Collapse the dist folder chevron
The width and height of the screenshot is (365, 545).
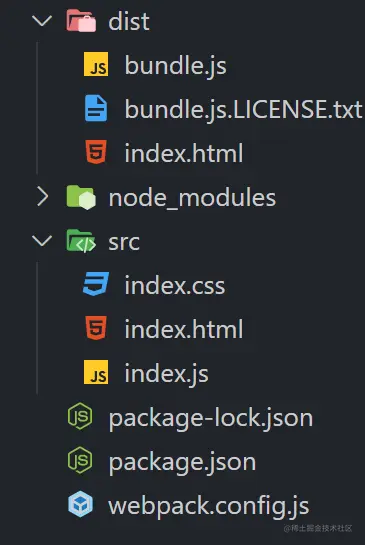[x=42, y=21]
